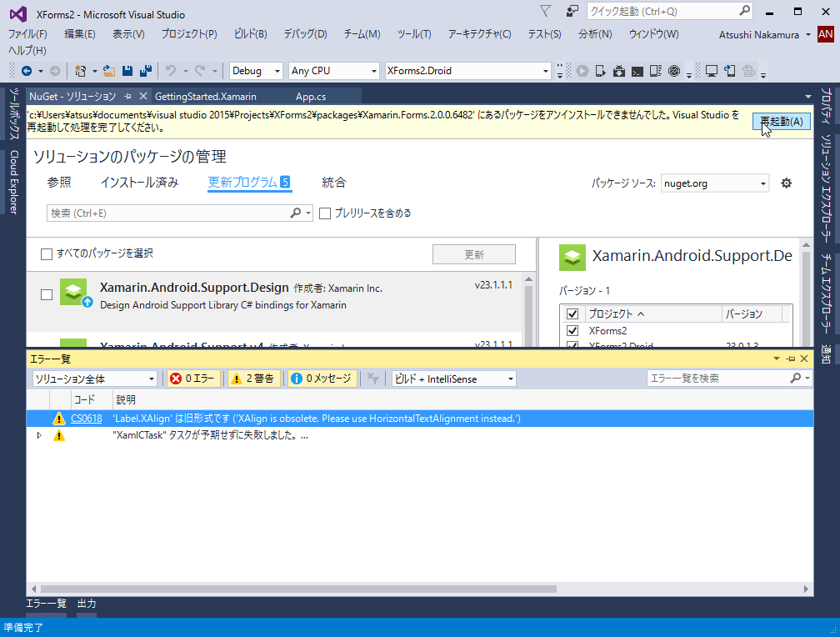Click the 再起動(A) restart button
This screenshot has width=840, height=637.
coord(781,122)
